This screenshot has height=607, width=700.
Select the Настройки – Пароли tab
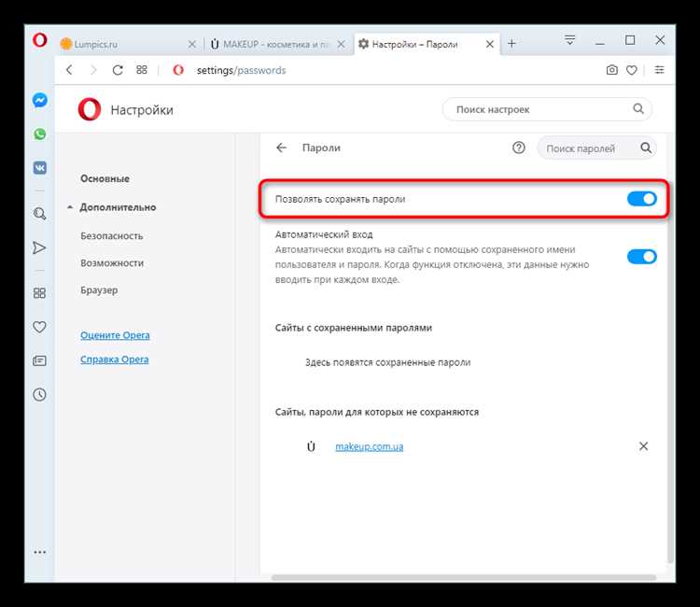pyautogui.click(x=427, y=44)
